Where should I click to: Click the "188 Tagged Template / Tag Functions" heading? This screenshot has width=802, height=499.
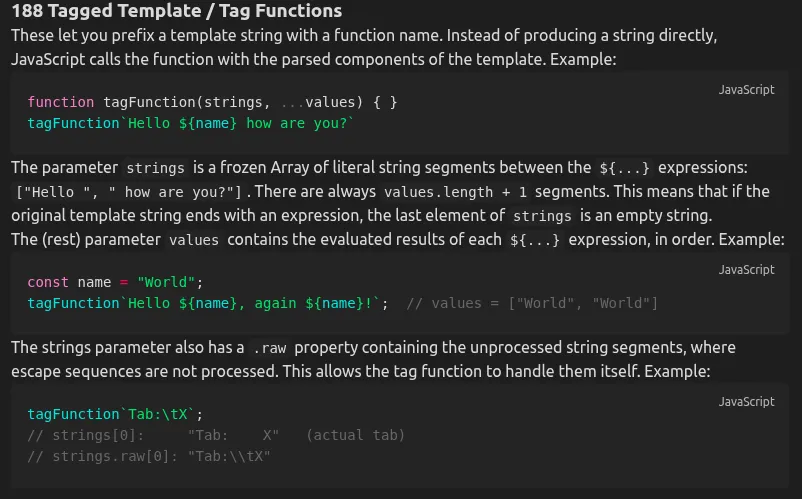tap(176, 11)
